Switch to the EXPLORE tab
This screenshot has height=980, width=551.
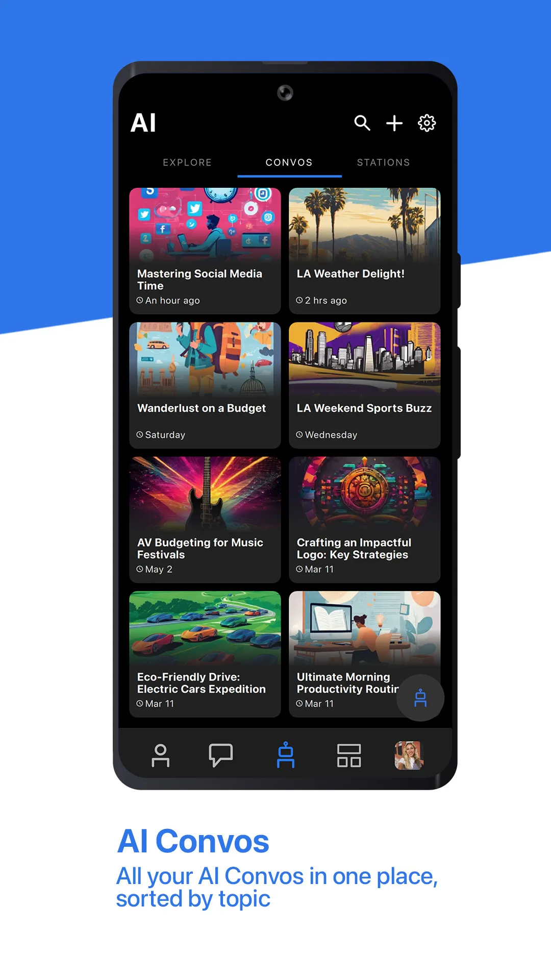click(x=187, y=162)
